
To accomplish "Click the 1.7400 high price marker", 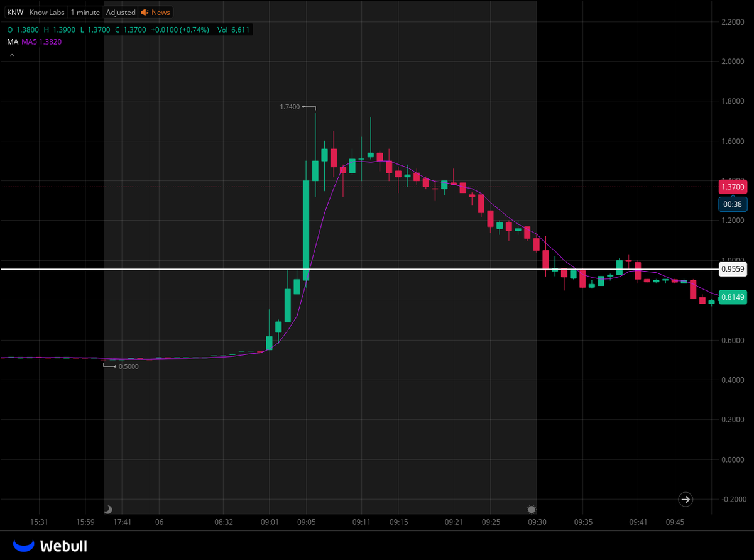I will click(290, 107).
